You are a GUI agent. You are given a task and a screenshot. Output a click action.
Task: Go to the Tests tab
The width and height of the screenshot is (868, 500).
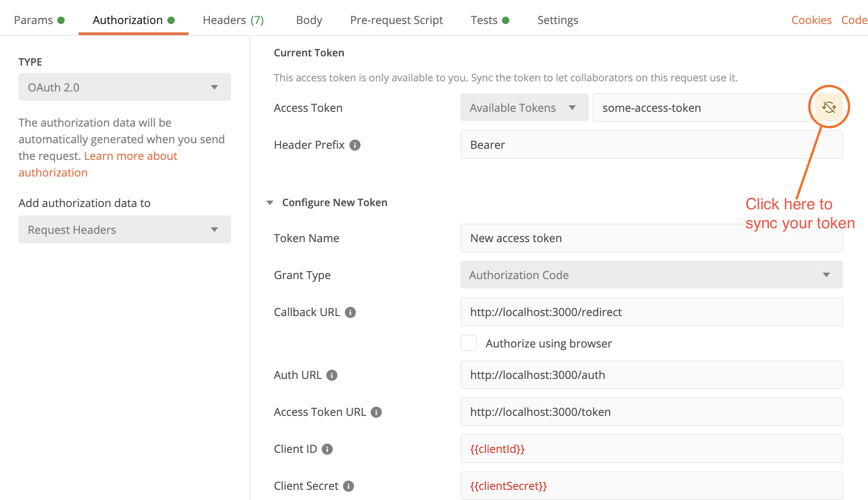490,20
